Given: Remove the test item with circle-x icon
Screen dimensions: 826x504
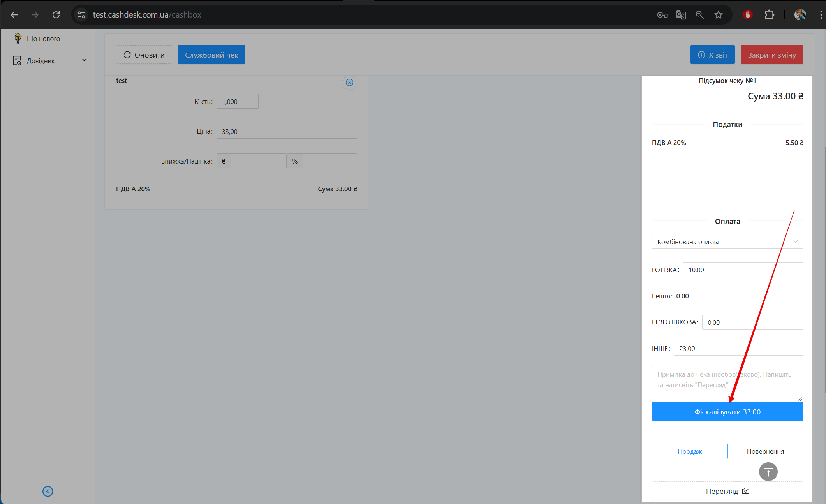Looking at the screenshot, I should (x=349, y=83).
